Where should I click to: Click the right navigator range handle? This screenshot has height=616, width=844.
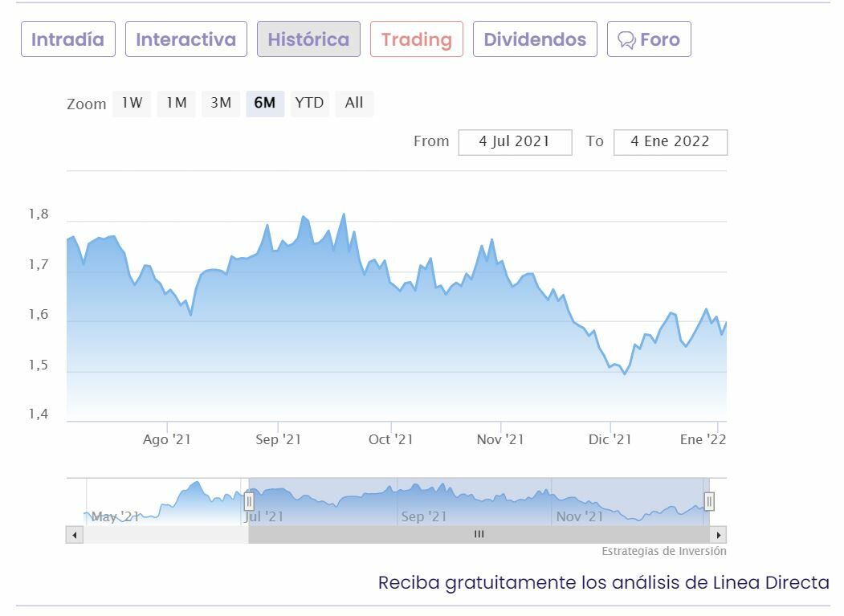coord(709,502)
